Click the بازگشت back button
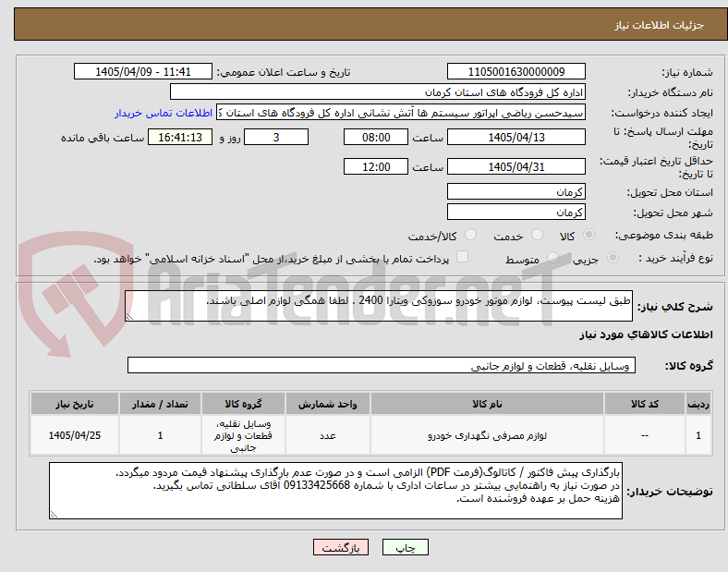The image size is (728, 572). (x=341, y=547)
